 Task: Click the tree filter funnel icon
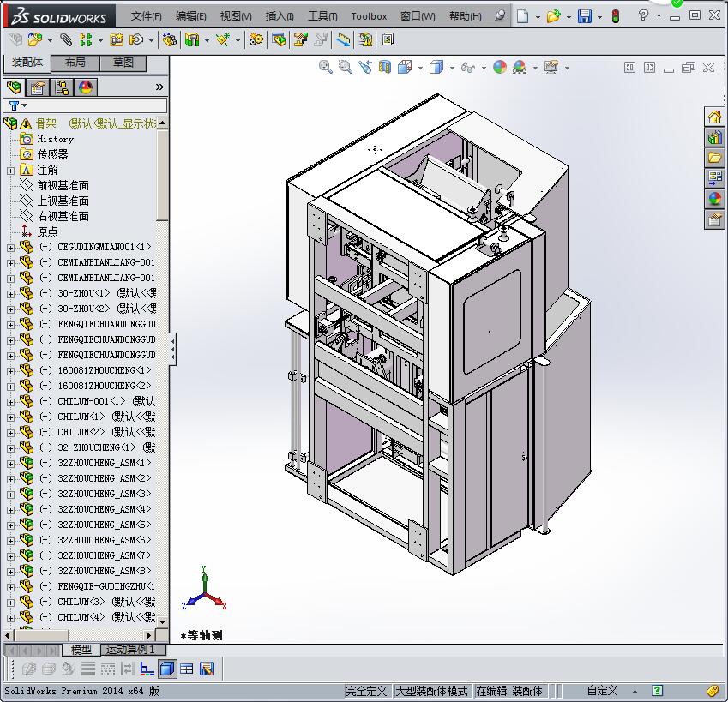click(x=14, y=105)
